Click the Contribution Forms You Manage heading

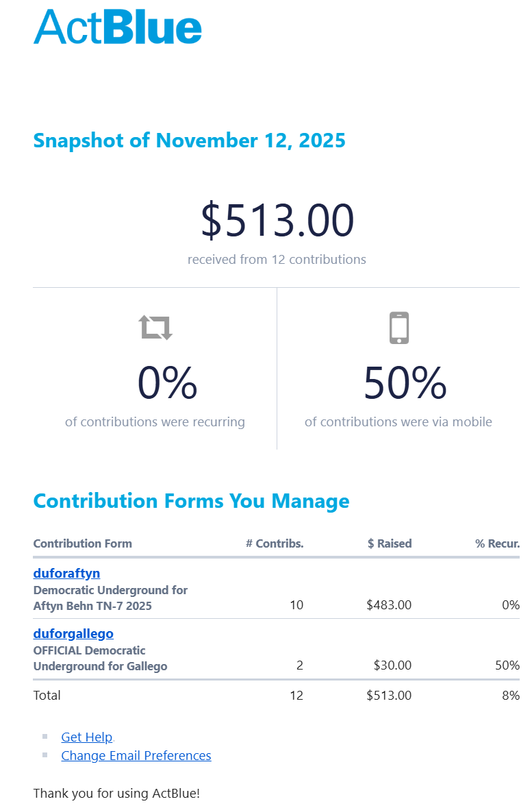pyautogui.click(x=191, y=501)
